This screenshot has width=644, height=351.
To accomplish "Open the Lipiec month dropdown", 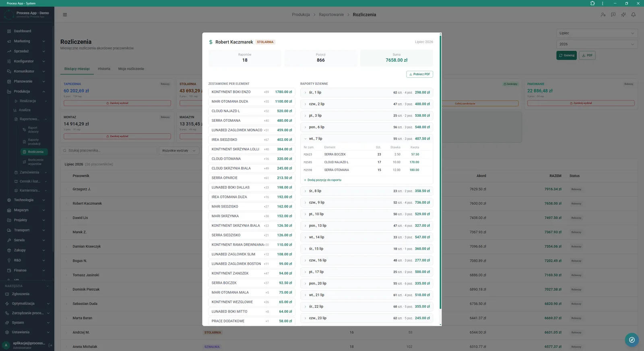I will (597, 33).
